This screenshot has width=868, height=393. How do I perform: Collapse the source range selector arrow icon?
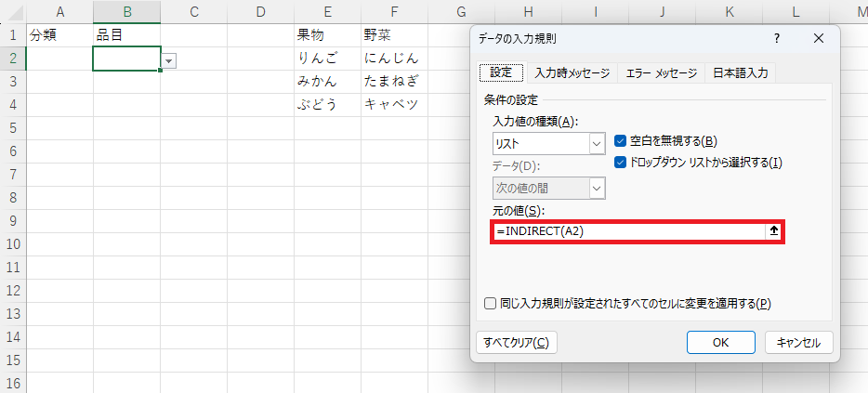pyautogui.click(x=774, y=232)
